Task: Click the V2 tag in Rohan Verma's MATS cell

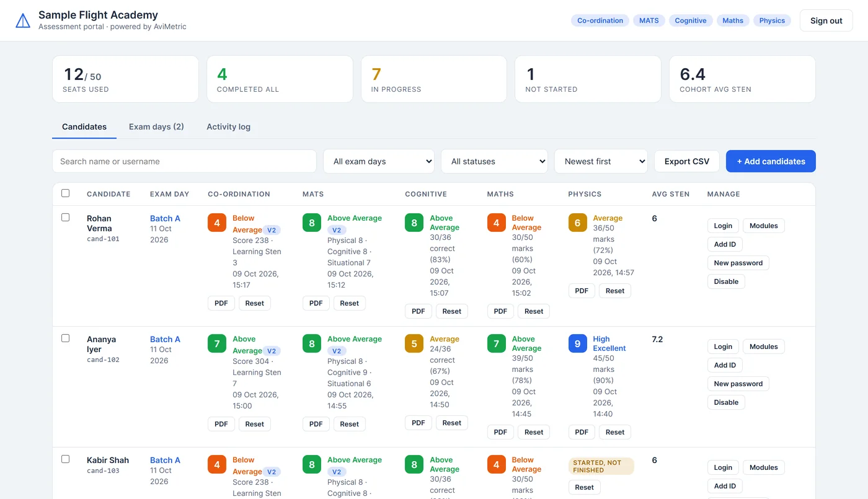Action: [337, 229]
